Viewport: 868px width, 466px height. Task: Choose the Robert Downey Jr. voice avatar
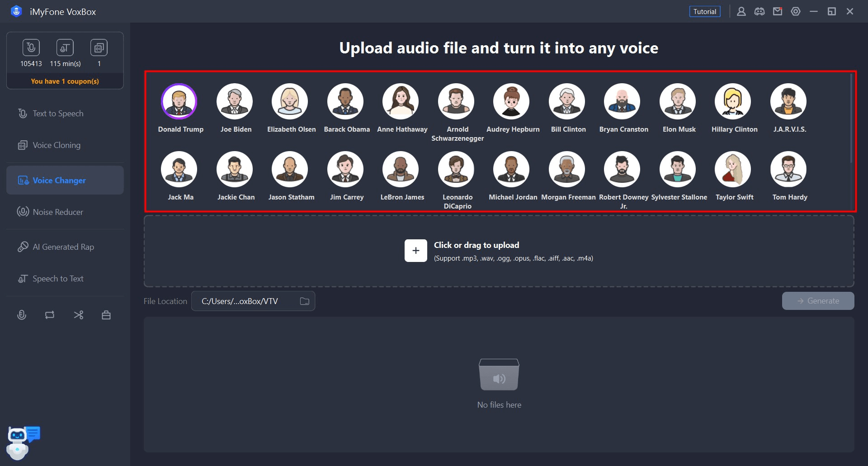pyautogui.click(x=622, y=169)
